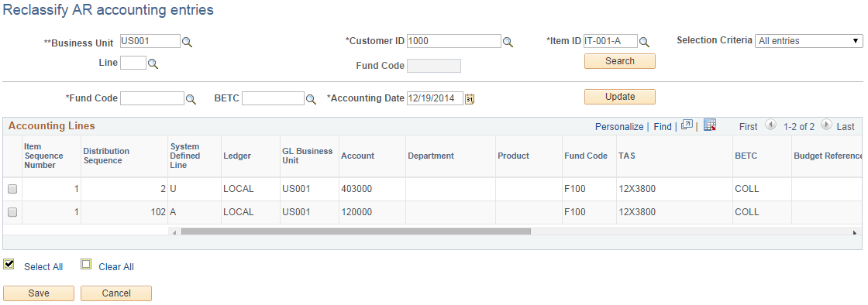Click the Cancel button
This screenshot has width=868, height=305.
tap(116, 293)
